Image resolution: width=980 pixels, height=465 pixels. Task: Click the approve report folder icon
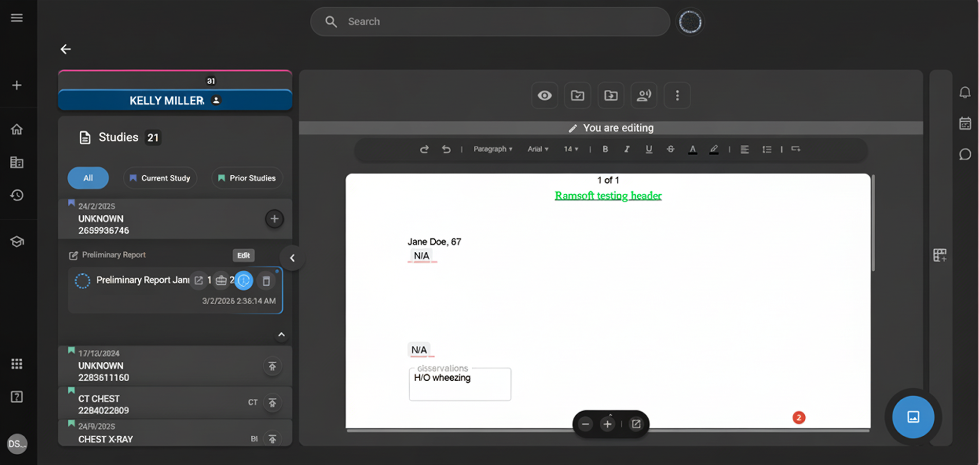click(x=577, y=96)
